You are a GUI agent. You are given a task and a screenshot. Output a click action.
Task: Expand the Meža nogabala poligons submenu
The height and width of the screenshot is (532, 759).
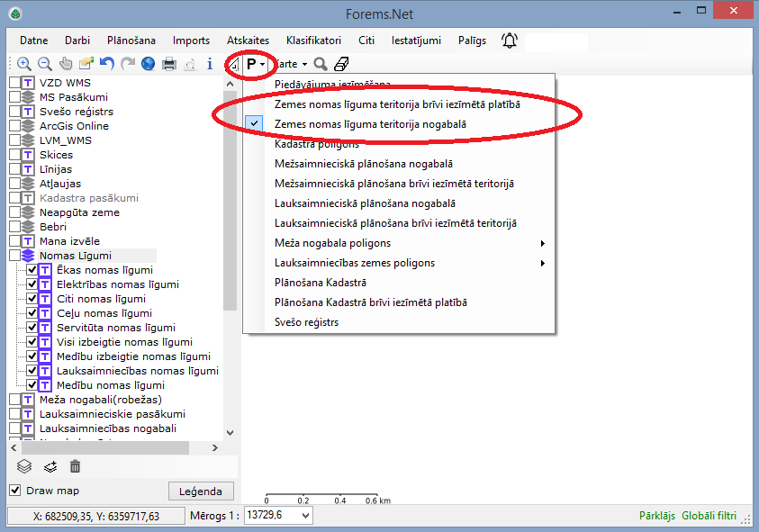[542, 243]
